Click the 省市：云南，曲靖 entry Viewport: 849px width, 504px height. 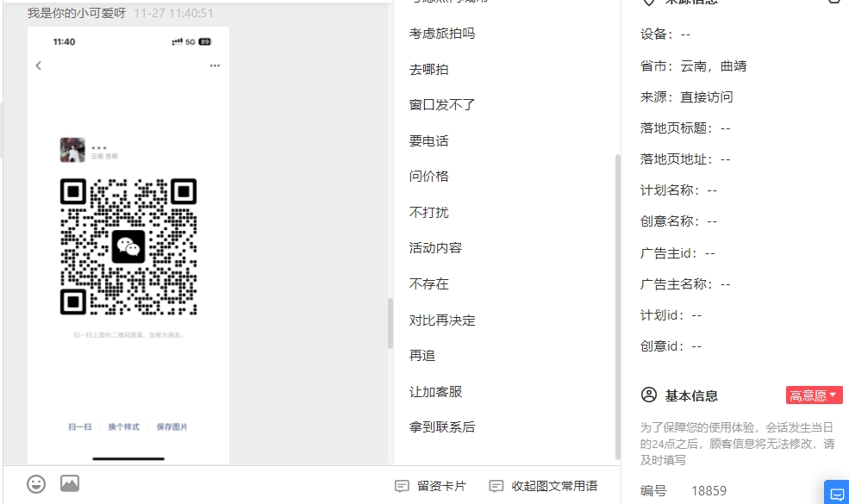point(693,66)
